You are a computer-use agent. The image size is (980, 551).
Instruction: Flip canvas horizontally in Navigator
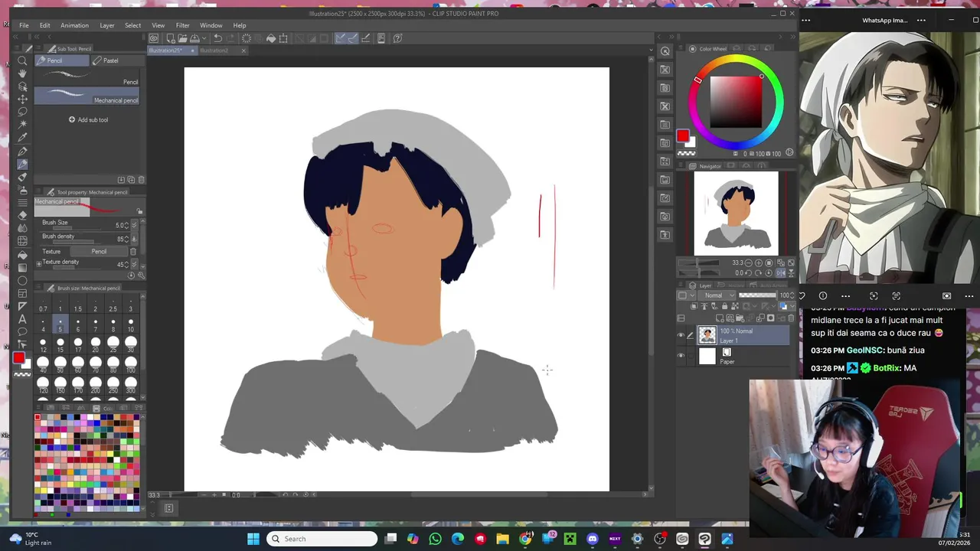click(x=780, y=272)
